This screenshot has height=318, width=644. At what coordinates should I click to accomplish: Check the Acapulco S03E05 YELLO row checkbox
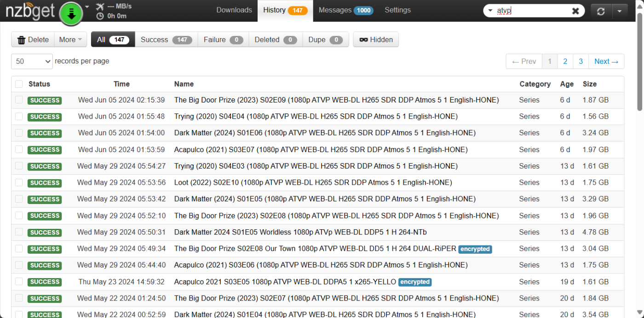(19, 282)
